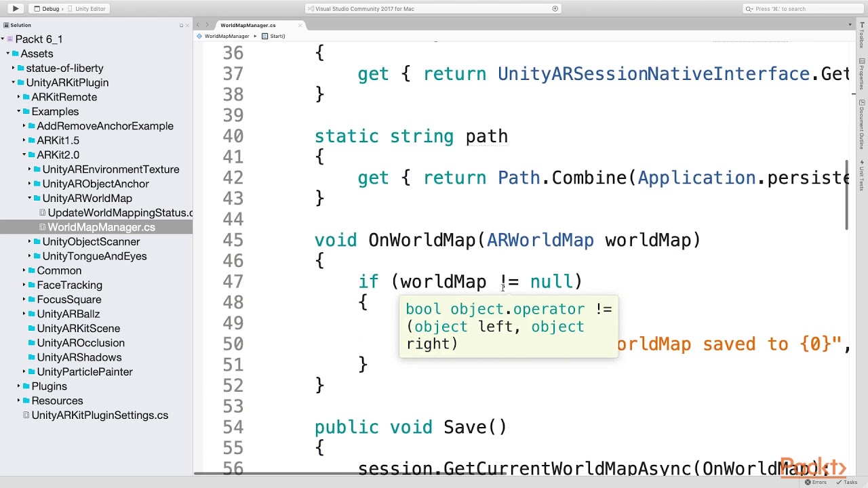868x488 pixels.
Task: Click ARWorldMap type on line 45
Action: [540, 240]
